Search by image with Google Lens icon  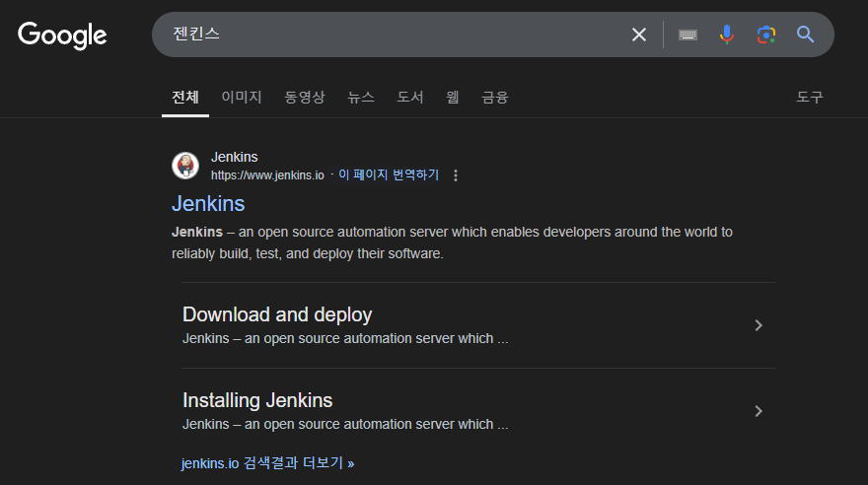coord(766,35)
